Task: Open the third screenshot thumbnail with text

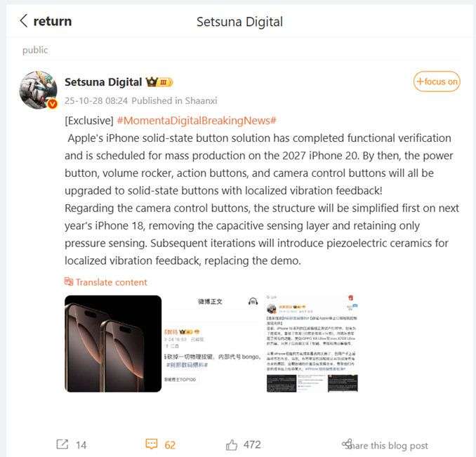Action: [312, 343]
